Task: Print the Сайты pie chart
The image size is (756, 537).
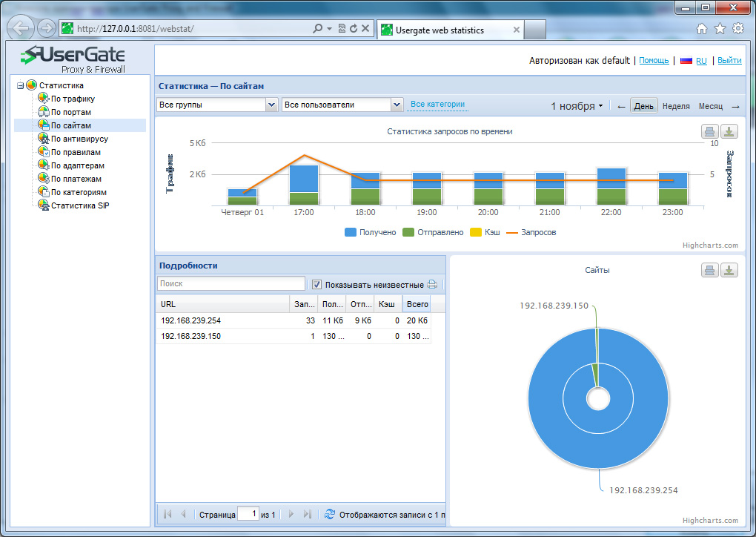Action: 710,271
